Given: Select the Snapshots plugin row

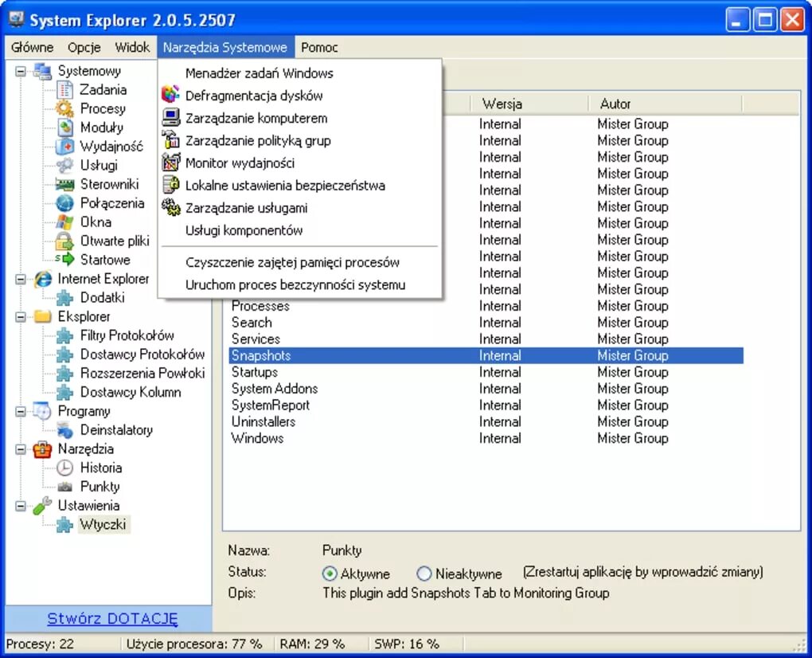Looking at the screenshot, I should [486, 355].
